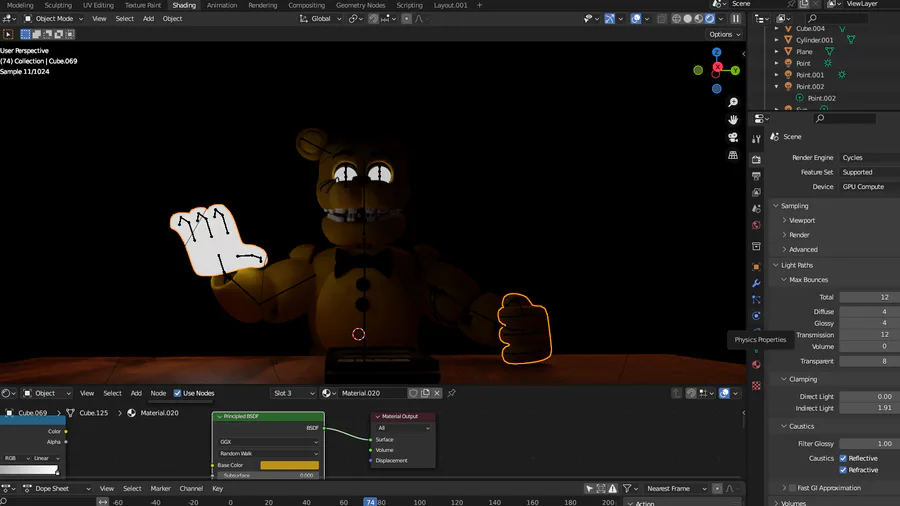900x506 pixels.
Task: Toggle the Use Nodes checkbox
Action: click(177, 393)
